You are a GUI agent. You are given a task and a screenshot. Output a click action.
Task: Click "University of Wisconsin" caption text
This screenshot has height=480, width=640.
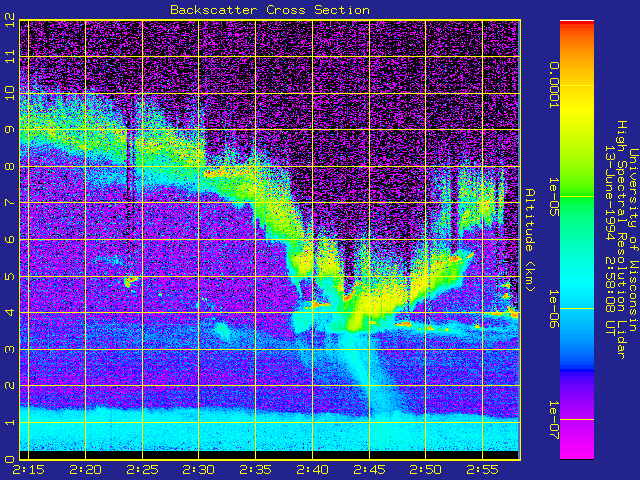[x=633, y=240]
